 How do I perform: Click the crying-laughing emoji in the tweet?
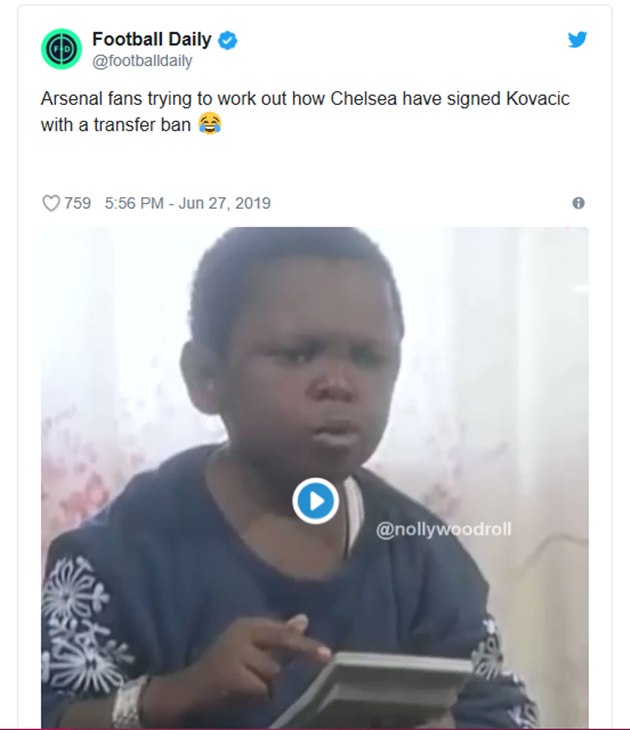pyautogui.click(x=209, y=126)
